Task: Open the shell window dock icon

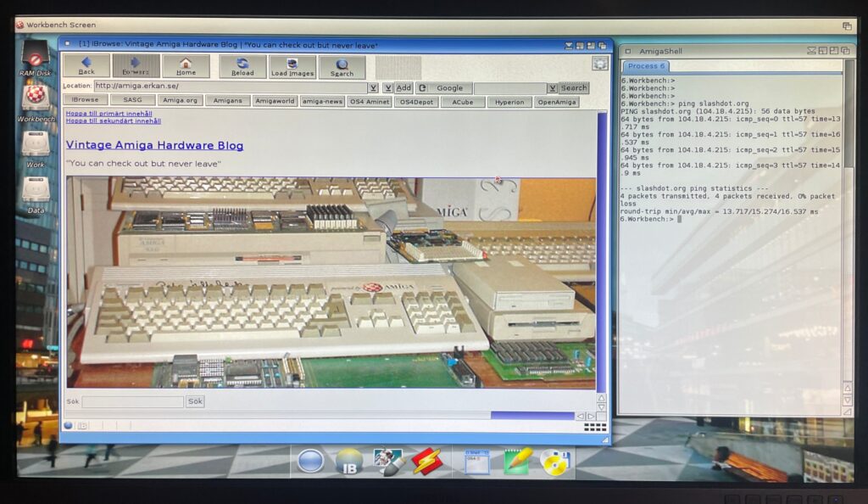Action: 477,462
